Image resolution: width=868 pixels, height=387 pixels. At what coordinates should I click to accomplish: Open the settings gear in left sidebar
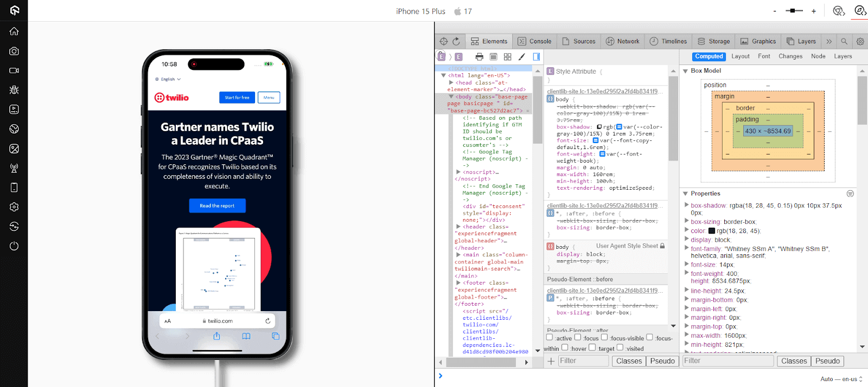point(14,207)
